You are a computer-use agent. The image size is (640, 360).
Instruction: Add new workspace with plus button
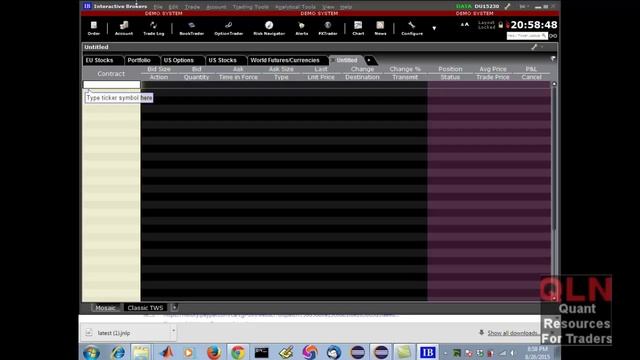point(174,307)
